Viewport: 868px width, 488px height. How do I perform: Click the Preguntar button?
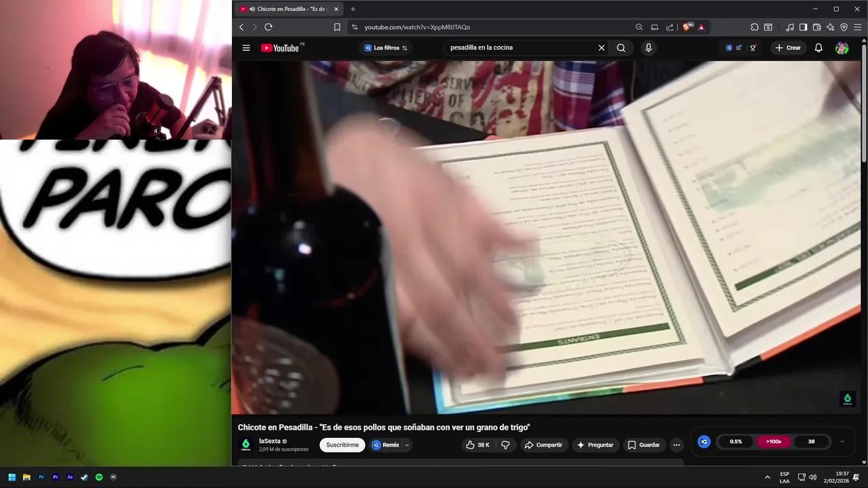click(x=595, y=445)
